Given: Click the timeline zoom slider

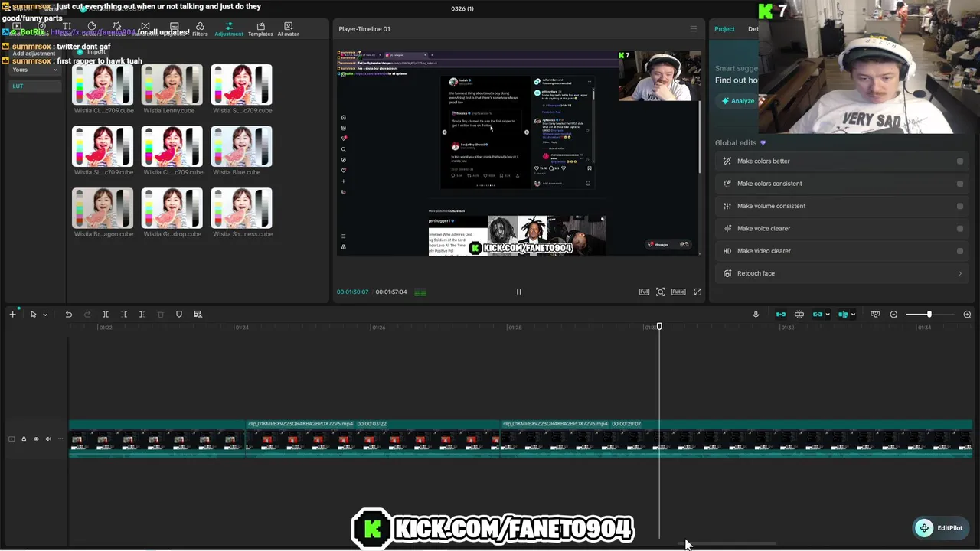Looking at the screenshot, I should click(x=929, y=315).
